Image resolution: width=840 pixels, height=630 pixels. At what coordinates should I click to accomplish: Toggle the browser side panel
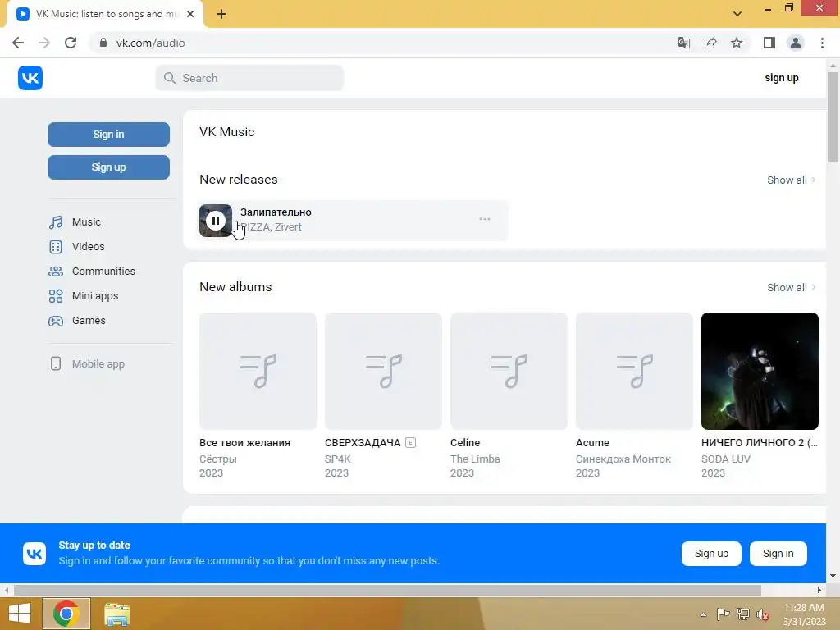click(x=769, y=43)
